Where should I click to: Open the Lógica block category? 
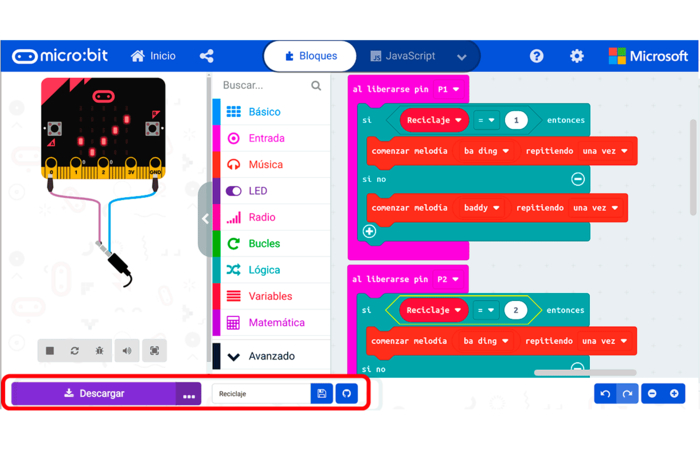[271, 270]
